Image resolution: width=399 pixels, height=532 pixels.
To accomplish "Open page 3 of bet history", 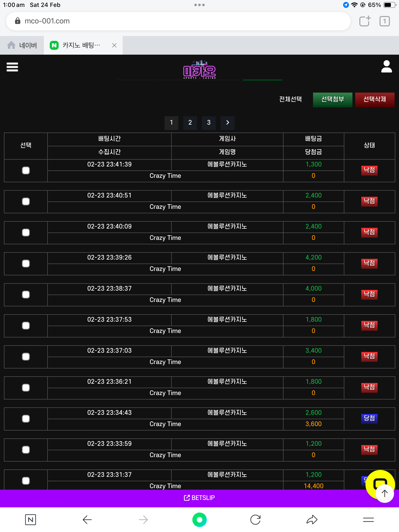I will [209, 123].
